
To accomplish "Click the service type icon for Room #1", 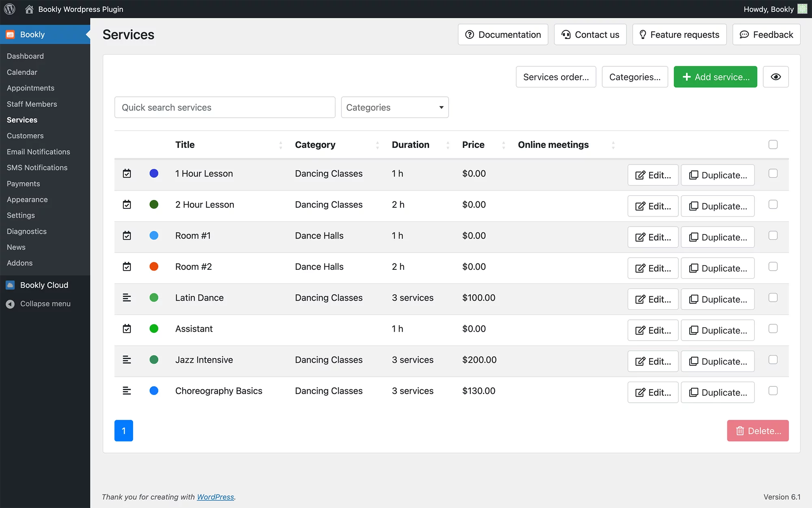I will click(127, 236).
